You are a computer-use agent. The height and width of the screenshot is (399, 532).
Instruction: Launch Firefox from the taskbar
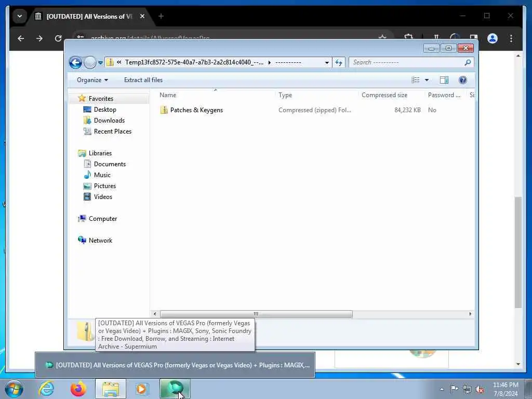tap(78, 389)
